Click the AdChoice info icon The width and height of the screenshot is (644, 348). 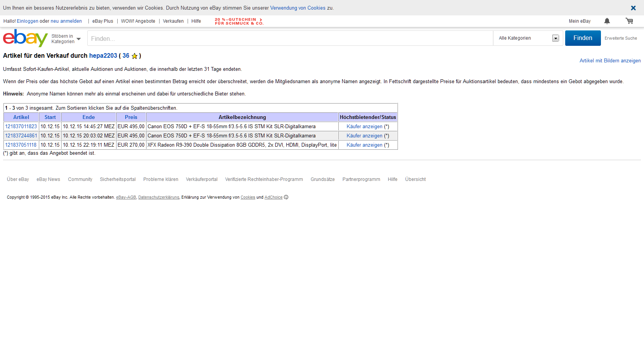(286, 197)
